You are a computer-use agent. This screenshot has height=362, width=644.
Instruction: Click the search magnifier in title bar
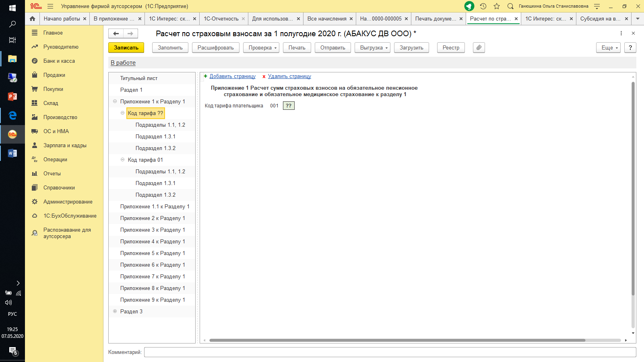(510, 6)
